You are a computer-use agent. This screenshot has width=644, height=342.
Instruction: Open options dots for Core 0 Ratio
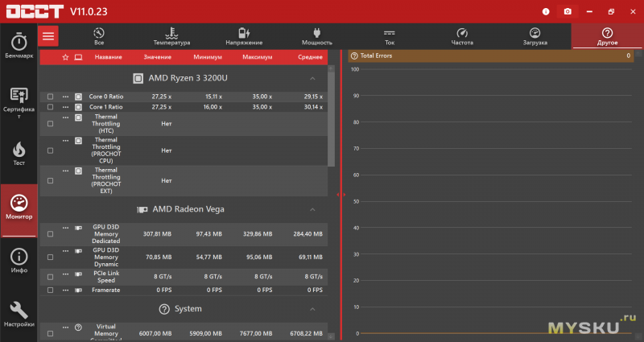tap(66, 97)
